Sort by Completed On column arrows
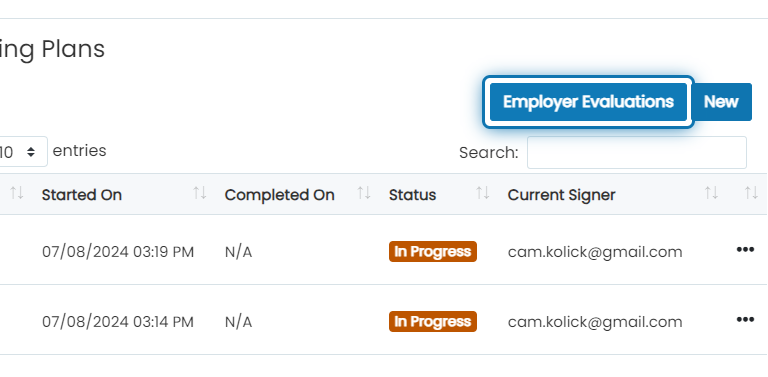 pos(364,193)
